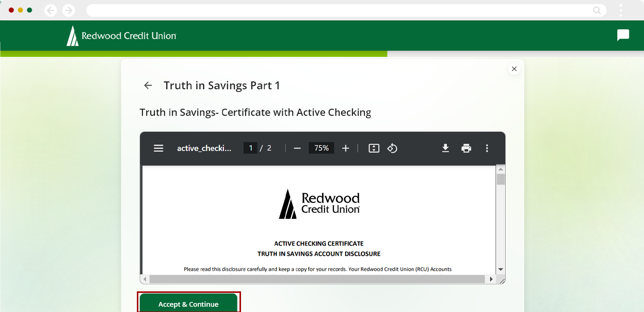Click the Redwood Credit Union logo in PDF

319,204
